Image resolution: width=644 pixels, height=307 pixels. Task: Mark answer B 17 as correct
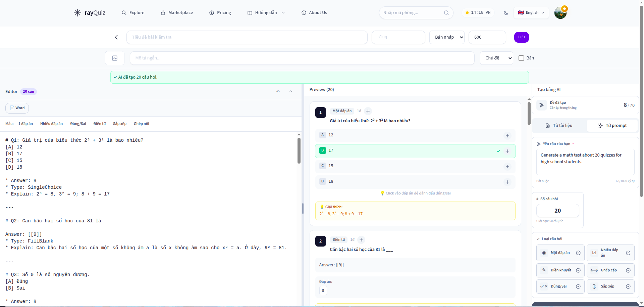coord(415,151)
